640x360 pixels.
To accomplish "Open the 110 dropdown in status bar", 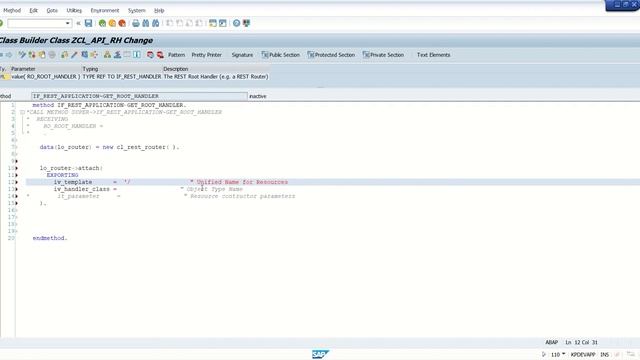I will pyautogui.click(x=564, y=354).
